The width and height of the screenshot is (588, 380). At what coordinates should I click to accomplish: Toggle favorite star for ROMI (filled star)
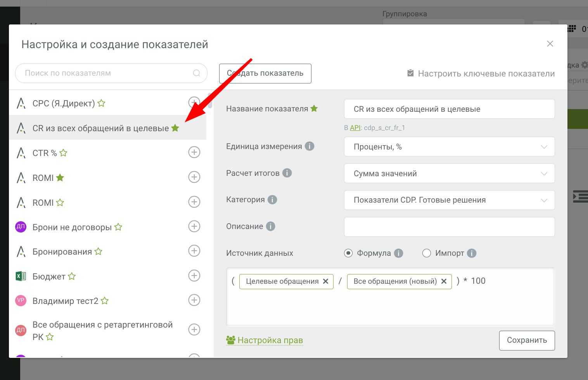(60, 178)
